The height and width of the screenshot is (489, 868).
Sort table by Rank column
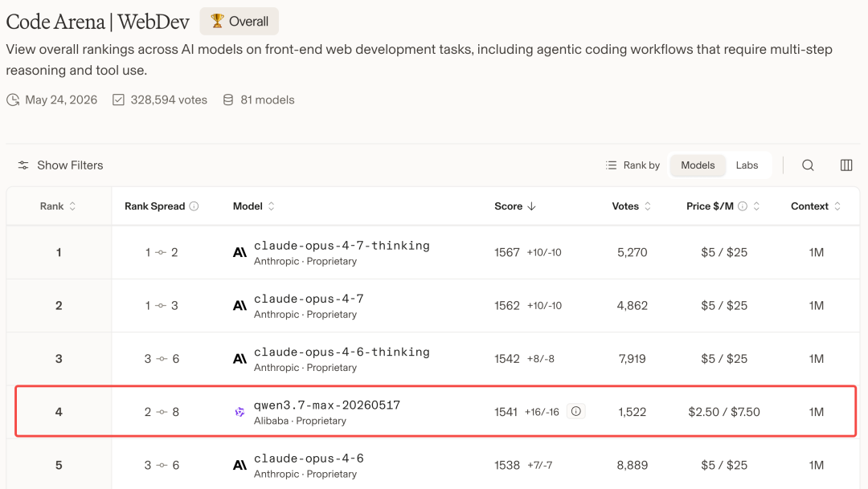58,206
